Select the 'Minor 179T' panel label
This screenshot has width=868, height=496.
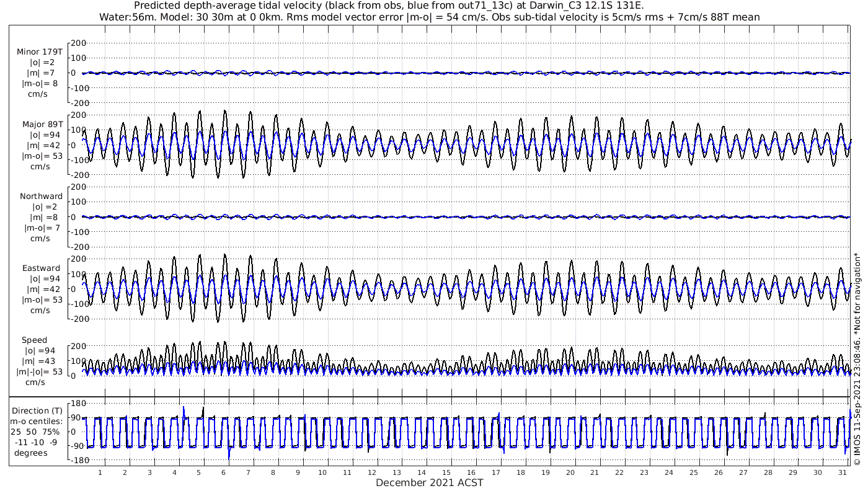(x=40, y=51)
